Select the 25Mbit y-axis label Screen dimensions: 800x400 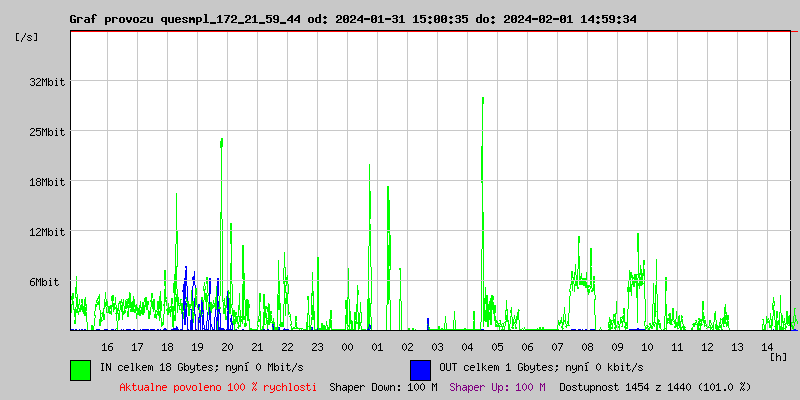tap(46, 132)
